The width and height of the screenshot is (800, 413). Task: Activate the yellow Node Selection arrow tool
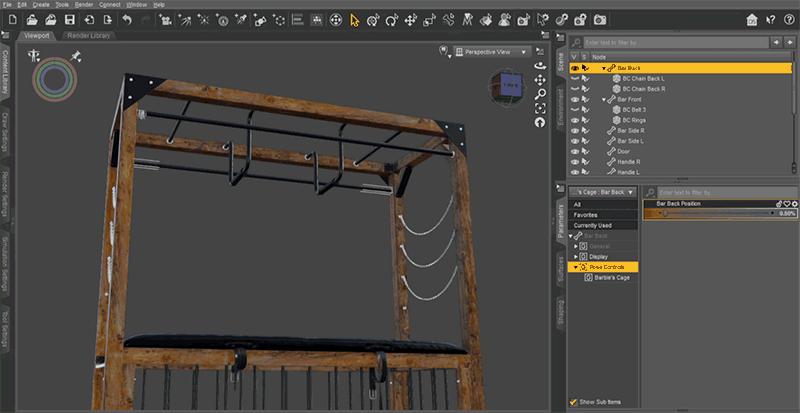coord(355,20)
